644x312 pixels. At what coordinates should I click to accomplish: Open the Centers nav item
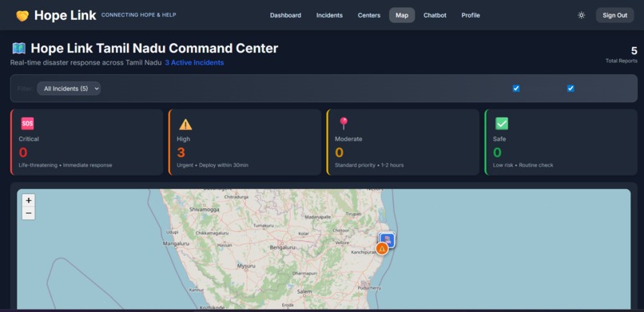click(x=369, y=15)
